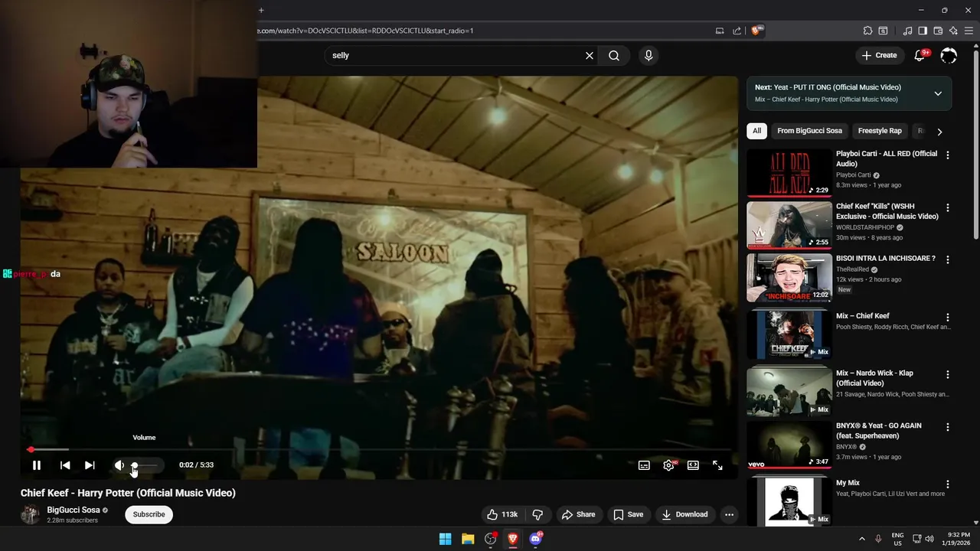Select the 'Freestyle Rap' chip
The width and height of the screenshot is (980, 551).
coord(880,131)
